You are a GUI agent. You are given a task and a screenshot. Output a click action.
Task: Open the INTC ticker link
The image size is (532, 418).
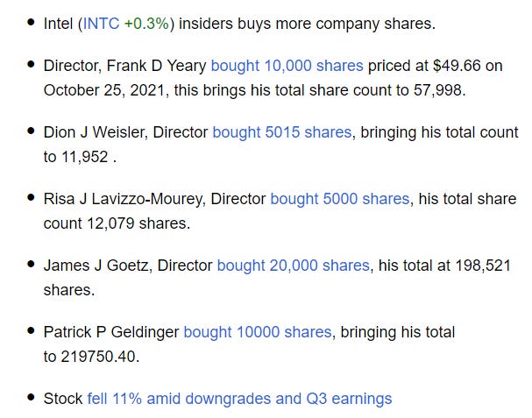pos(101,24)
